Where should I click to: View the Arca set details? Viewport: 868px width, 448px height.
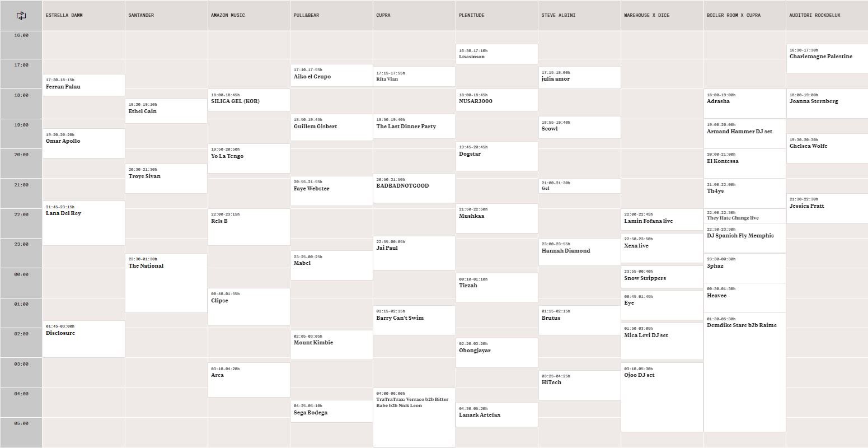[x=248, y=379]
